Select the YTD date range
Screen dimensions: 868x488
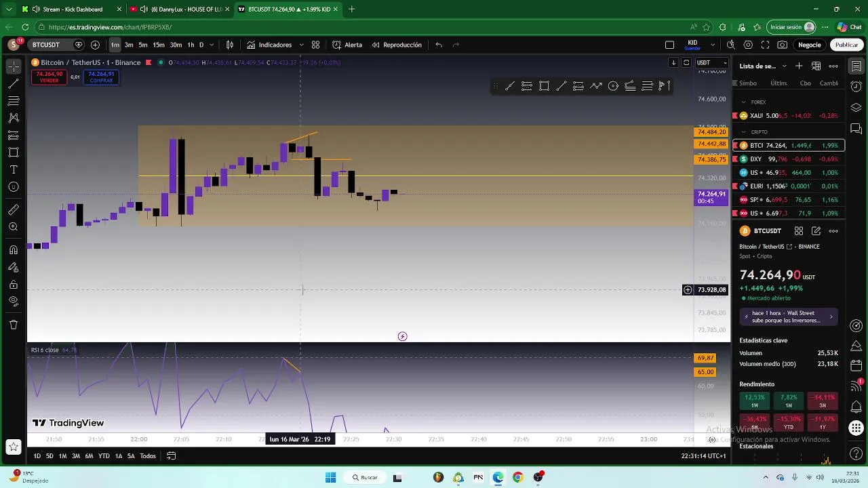104,456
